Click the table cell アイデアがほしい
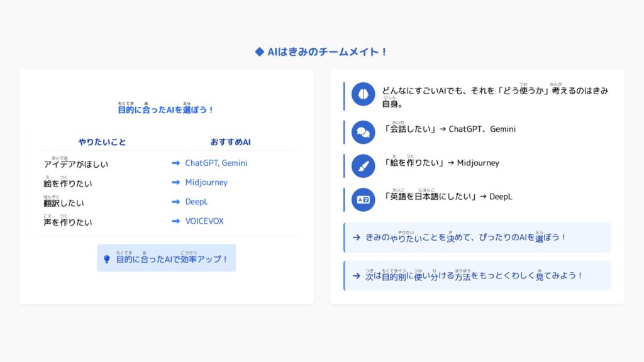 (x=76, y=163)
